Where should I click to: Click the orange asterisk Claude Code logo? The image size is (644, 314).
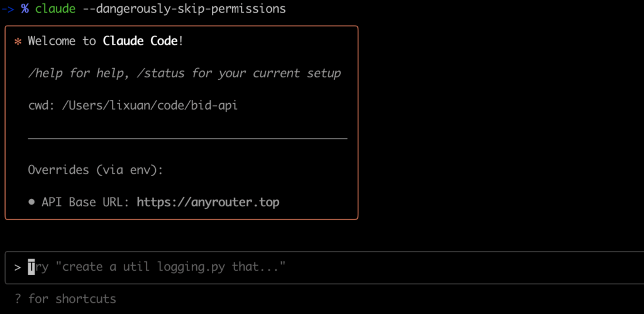(x=18, y=42)
